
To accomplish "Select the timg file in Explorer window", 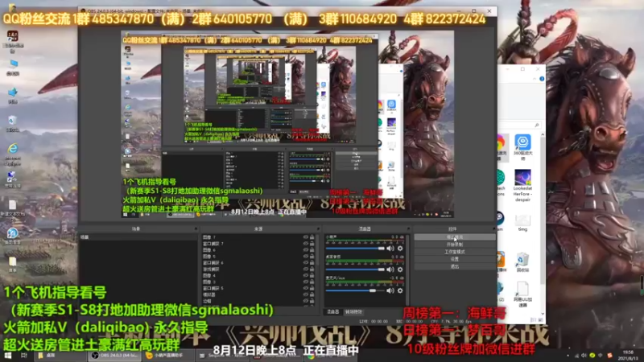I will pos(522,223).
